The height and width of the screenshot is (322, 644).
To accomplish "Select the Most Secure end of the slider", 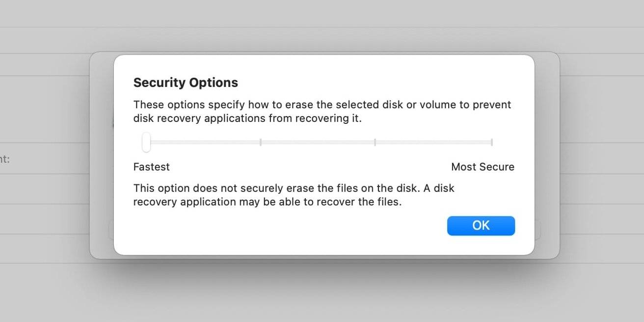I will pyautogui.click(x=492, y=142).
